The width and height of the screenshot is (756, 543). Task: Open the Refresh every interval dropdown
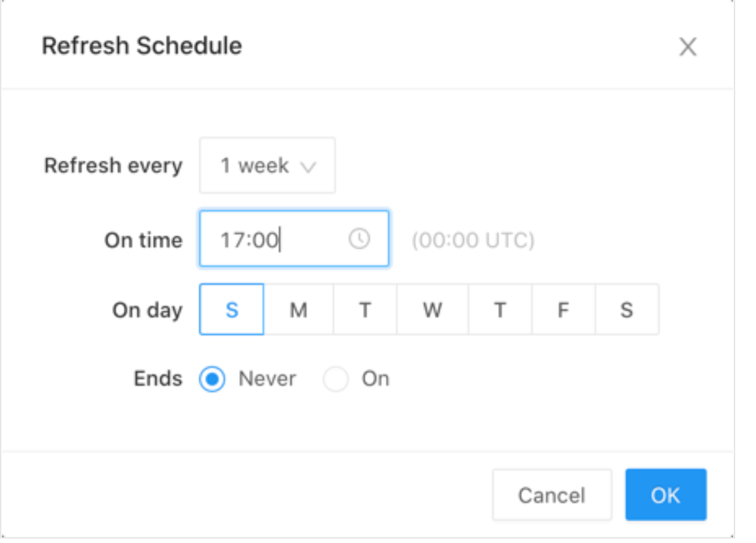coord(266,166)
